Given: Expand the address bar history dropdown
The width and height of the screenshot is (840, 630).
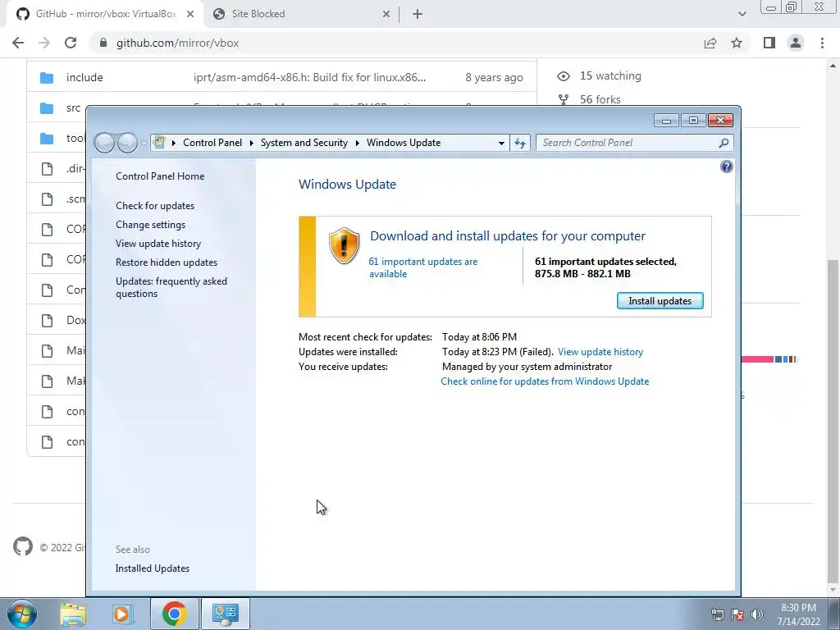Looking at the screenshot, I should (x=501, y=143).
